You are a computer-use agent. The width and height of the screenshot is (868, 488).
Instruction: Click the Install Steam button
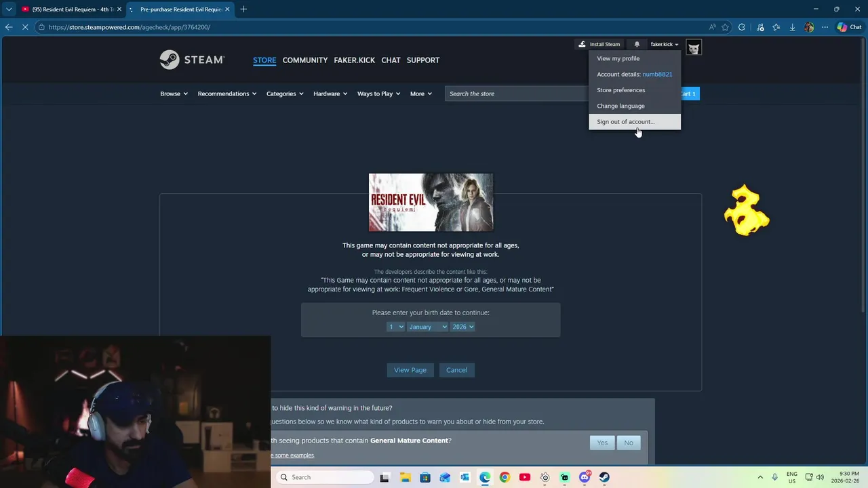coord(599,44)
